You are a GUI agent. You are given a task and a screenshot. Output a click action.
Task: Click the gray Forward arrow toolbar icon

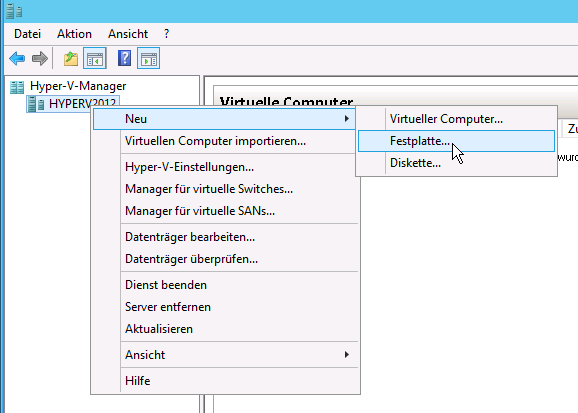pos(40,58)
